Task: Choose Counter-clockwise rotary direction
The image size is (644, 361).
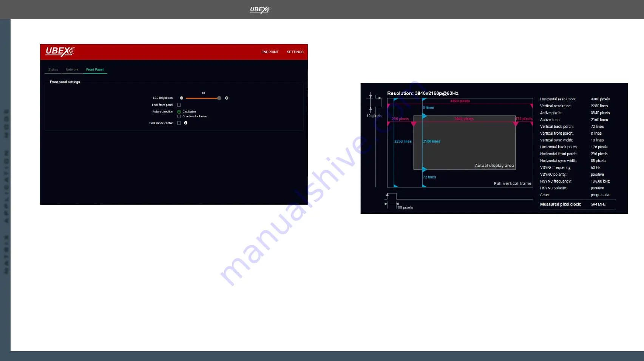Action: coord(179,117)
